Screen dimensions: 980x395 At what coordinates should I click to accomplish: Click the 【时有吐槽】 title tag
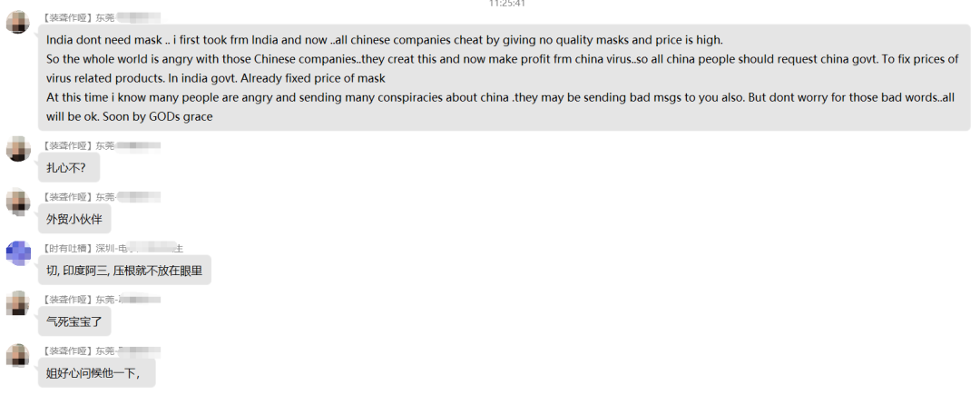click(x=67, y=248)
